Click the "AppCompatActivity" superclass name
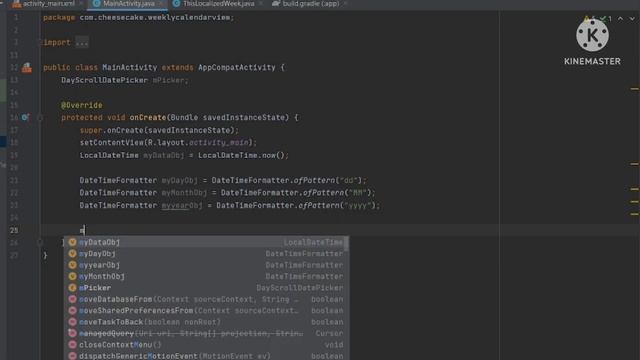640x360 pixels. (237, 68)
